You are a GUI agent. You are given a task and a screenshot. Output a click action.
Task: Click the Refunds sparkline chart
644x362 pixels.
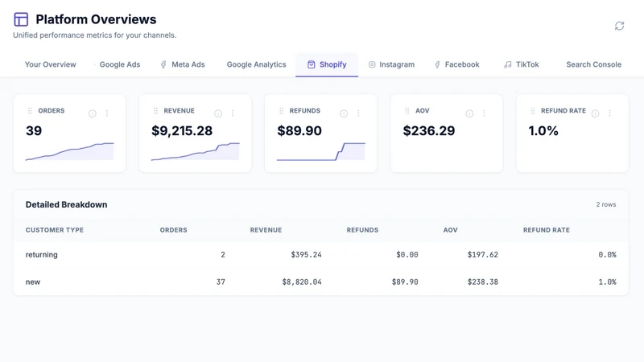(320, 151)
